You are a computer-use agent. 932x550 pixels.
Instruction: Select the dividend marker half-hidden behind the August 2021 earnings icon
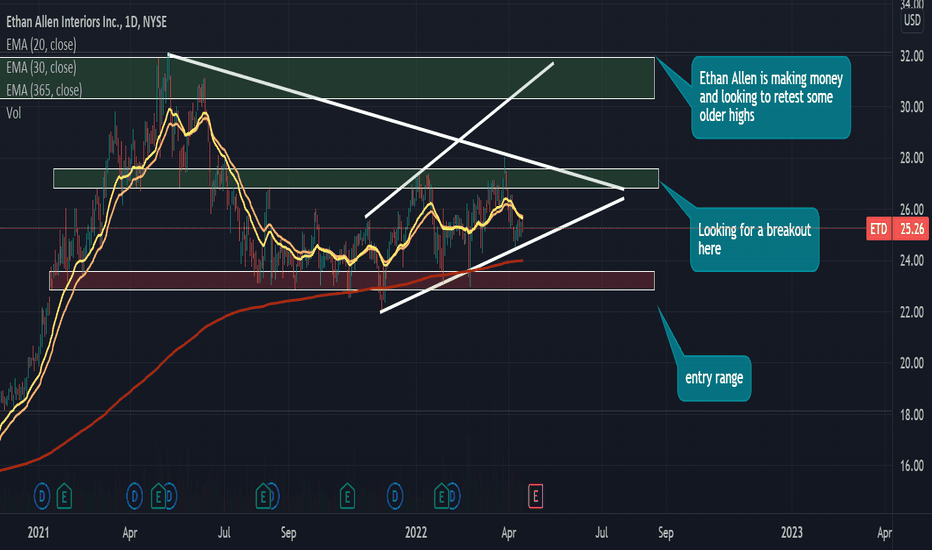(273, 496)
